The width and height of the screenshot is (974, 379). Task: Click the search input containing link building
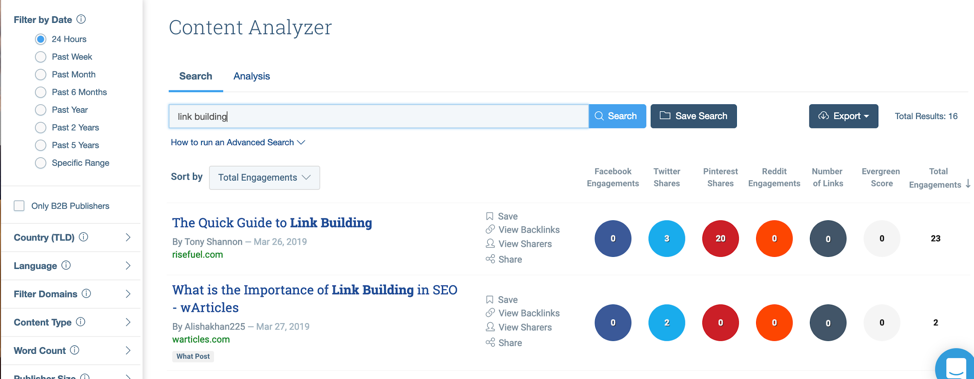(x=379, y=116)
